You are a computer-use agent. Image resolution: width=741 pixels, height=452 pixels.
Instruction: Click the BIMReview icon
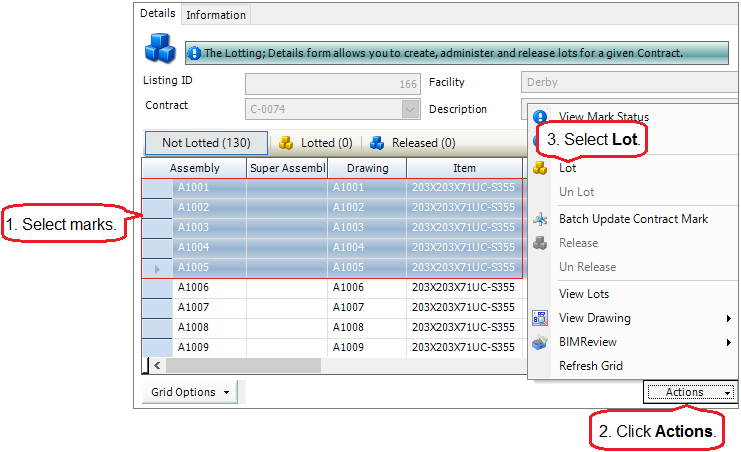click(x=540, y=342)
